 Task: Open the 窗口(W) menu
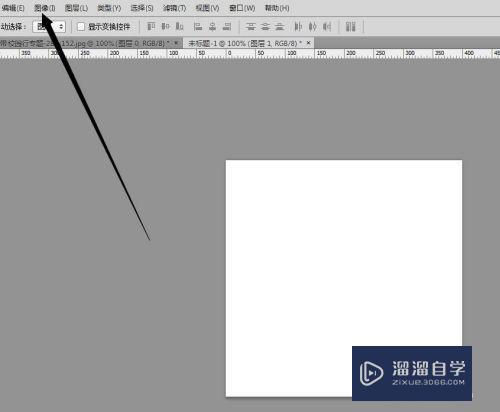[x=242, y=8]
